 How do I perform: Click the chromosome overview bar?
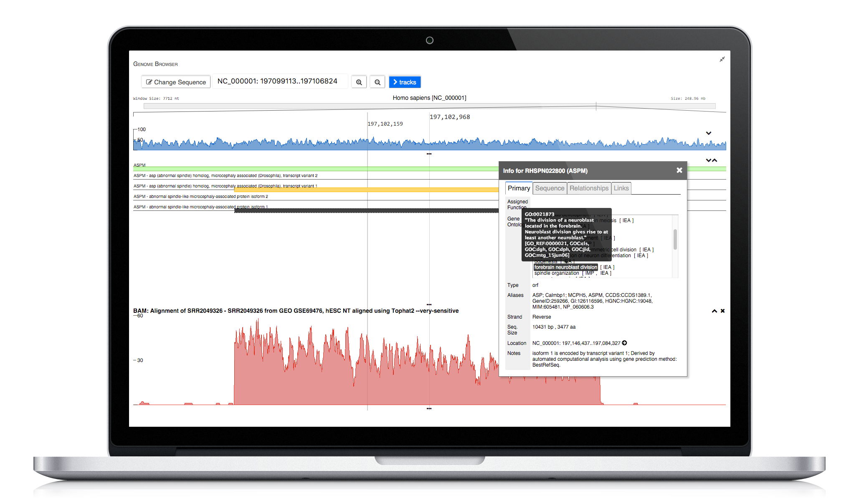click(429, 106)
